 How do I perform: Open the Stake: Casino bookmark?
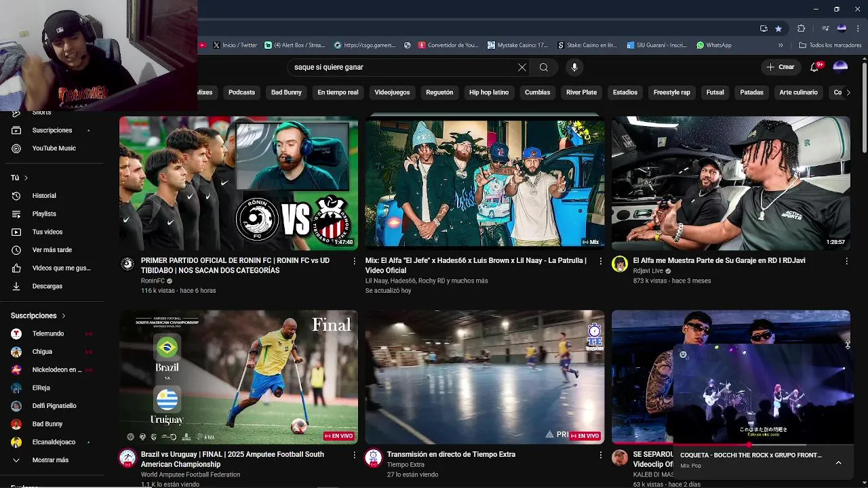click(x=587, y=45)
